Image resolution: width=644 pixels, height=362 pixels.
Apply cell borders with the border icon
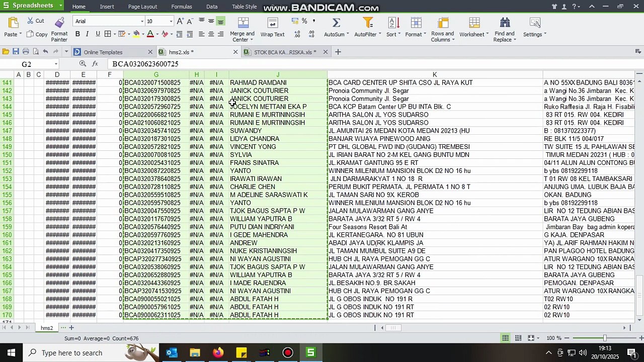click(108, 34)
